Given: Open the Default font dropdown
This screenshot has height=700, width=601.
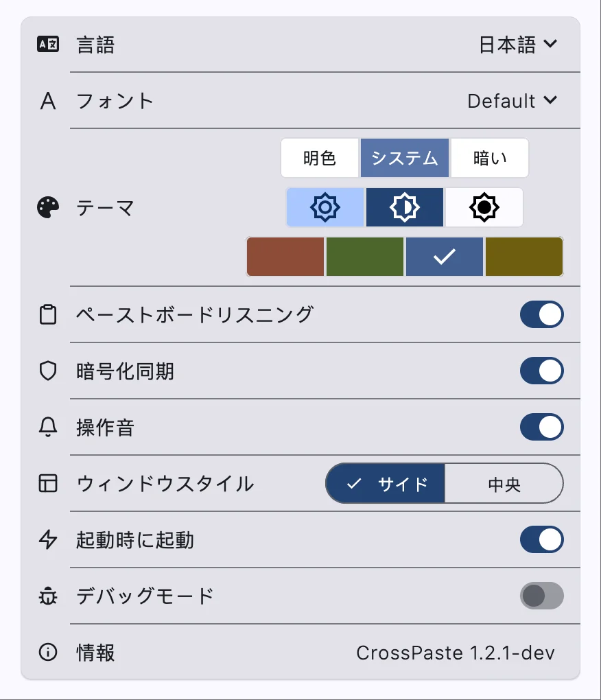Looking at the screenshot, I should click(x=511, y=100).
